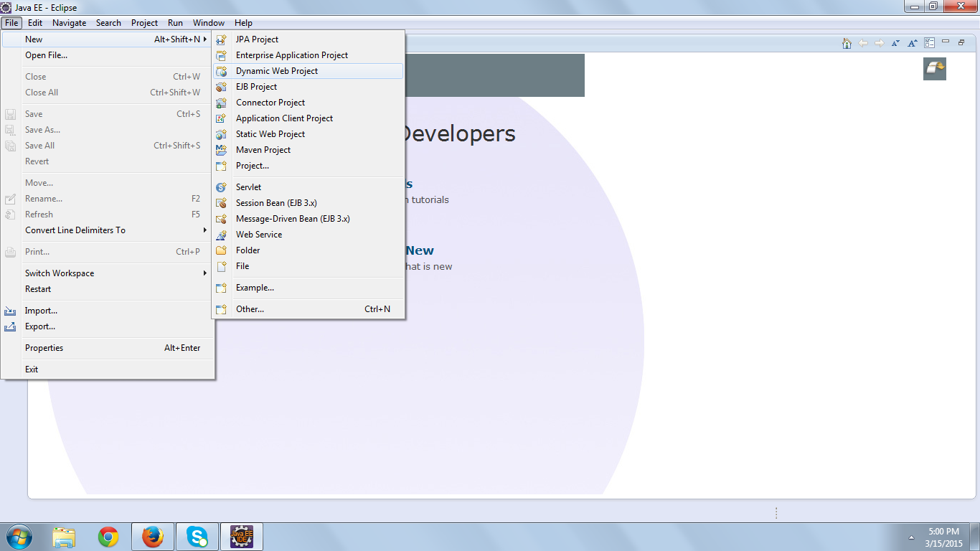Screen dimensions: 980x551
Task: Select JPA Project from New submenu
Action: click(x=308, y=39)
